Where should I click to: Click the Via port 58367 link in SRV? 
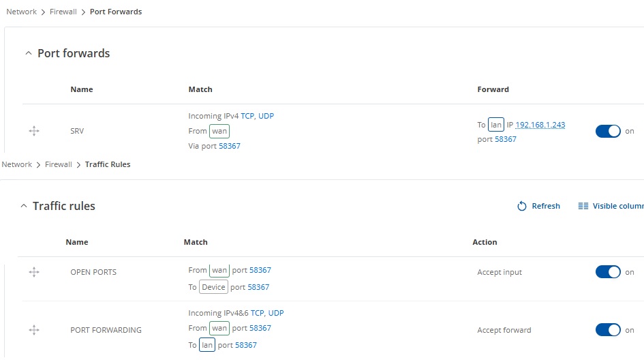pyautogui.click(x=229, y=146)
